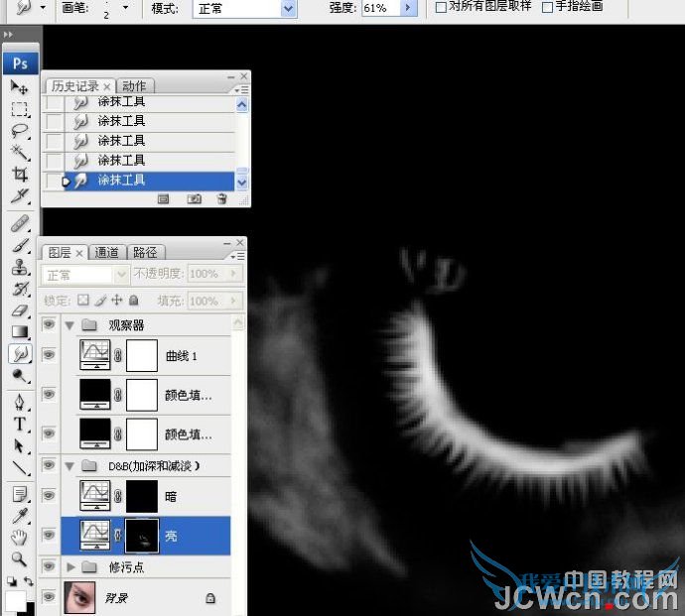Hide the 曲线 1 layer
685x616 pixels.
tap(49, 355)
